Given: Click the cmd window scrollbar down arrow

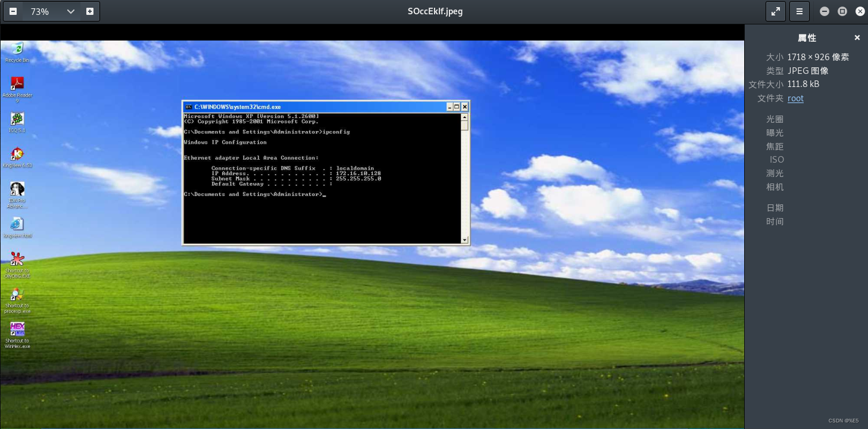Looking at the screenshot, I should (x=465, y=240).
